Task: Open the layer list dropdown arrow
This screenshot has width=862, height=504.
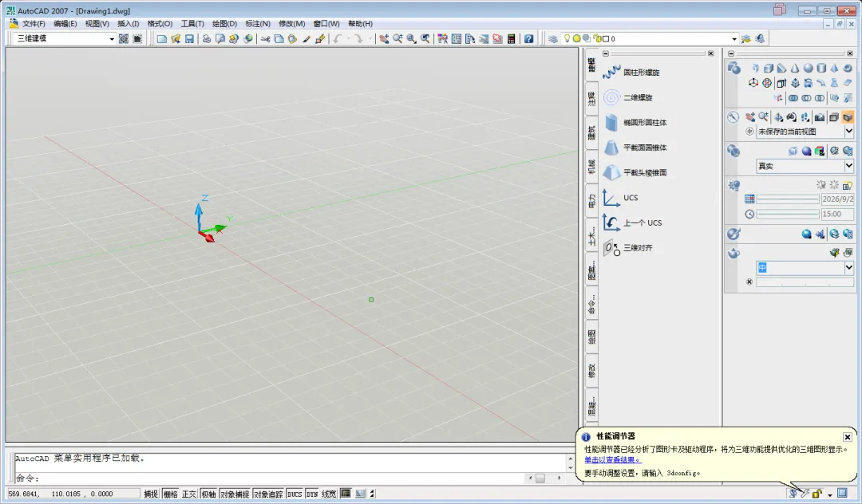Action: click(734, 39)
